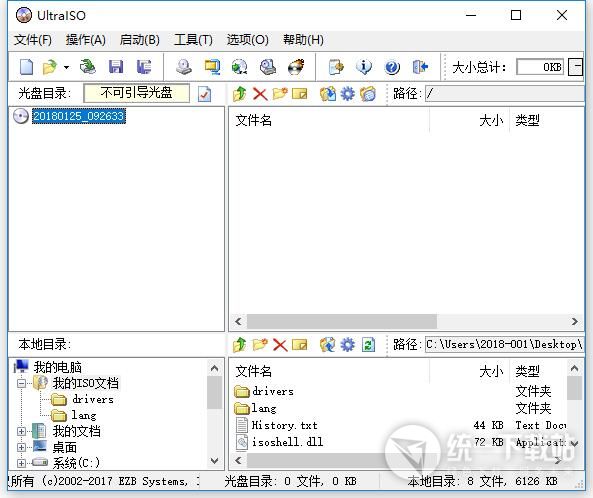The image size is (593, 498).
Task: Select History.txt in the local file list
Action: pyautogui.click(x=284, y=425)
